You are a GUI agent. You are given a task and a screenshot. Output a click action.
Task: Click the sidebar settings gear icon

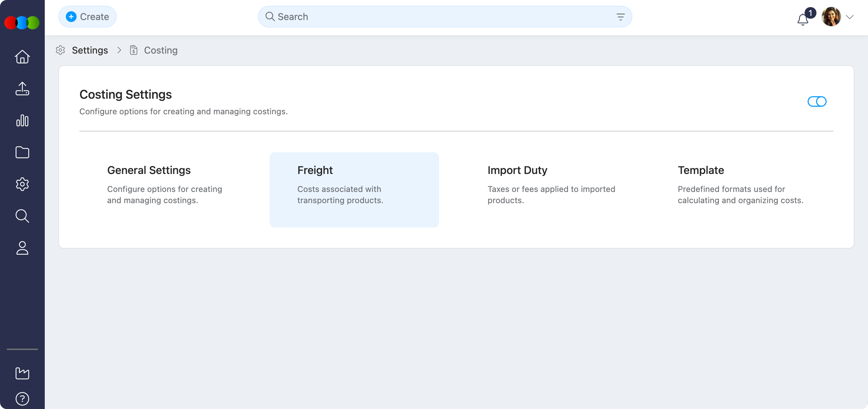22,184
